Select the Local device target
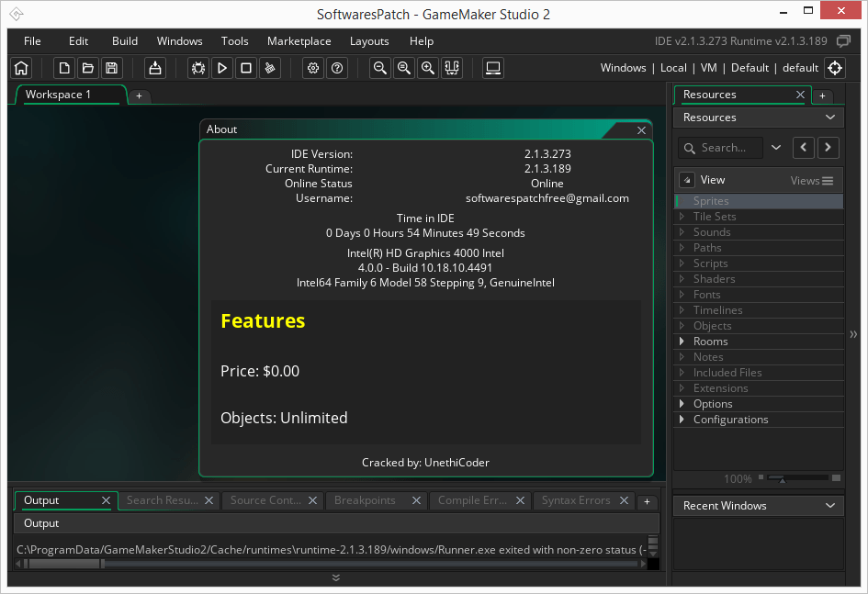The width and height of the screenshot is (868, 594). pyautogui.click(x=673, y=68)
